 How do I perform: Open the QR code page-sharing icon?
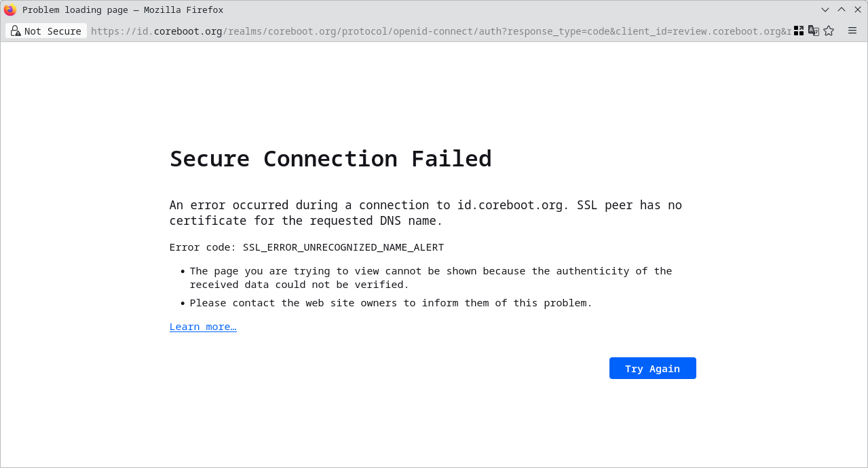point(799,31)
